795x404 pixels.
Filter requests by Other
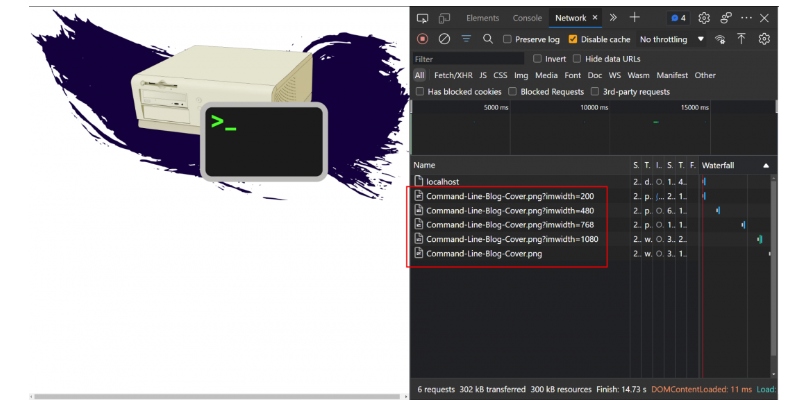pyautogui.click(x=705, y=76)
